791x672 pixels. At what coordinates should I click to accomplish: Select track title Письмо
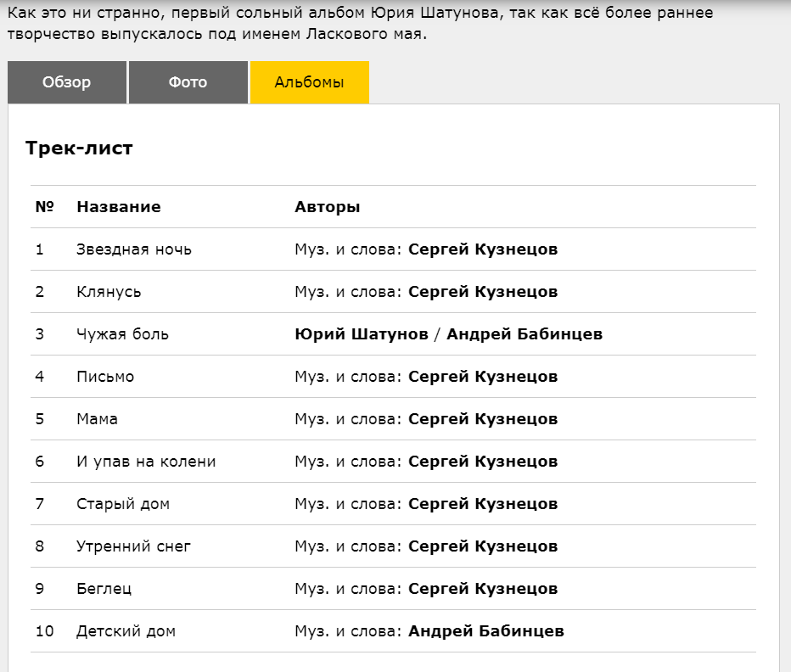point(105,377)
